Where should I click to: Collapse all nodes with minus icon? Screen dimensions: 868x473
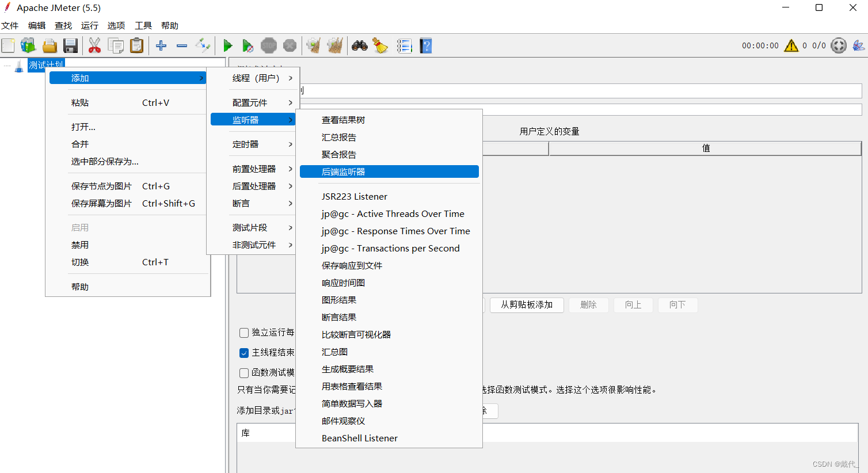point(182,45)
